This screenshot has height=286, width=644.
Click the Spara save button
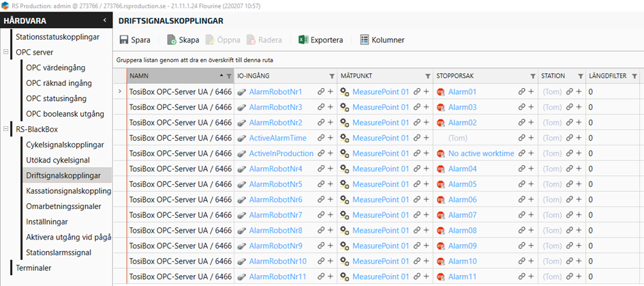click(x=134, y=40)
